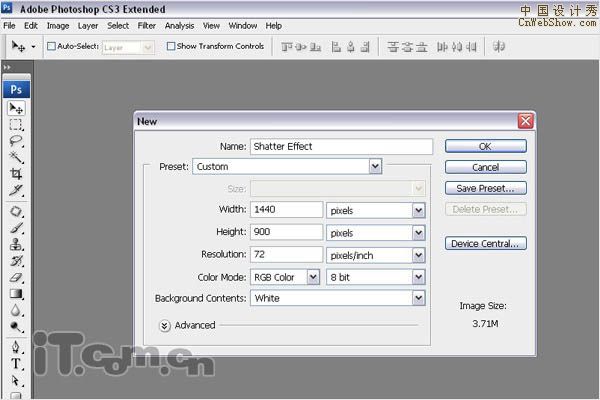This screenshot has width=600, height=400.
Task: Click Align Bottom Edges icon
Action: [x=315, y=47]
